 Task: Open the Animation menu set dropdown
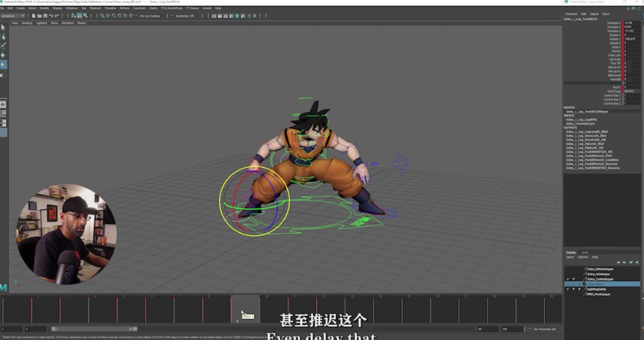click(12, 16)
